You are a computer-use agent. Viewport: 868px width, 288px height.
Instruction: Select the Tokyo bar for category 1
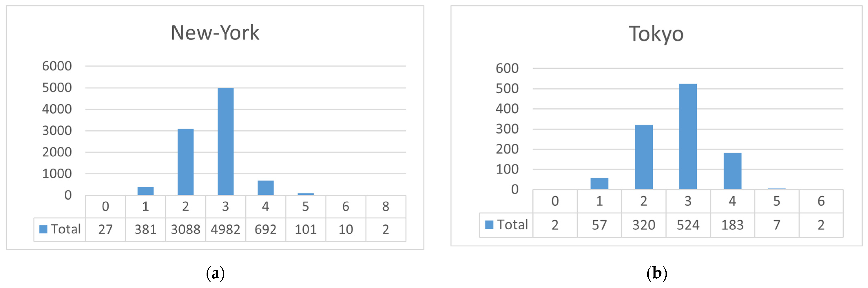coord(599,183)
